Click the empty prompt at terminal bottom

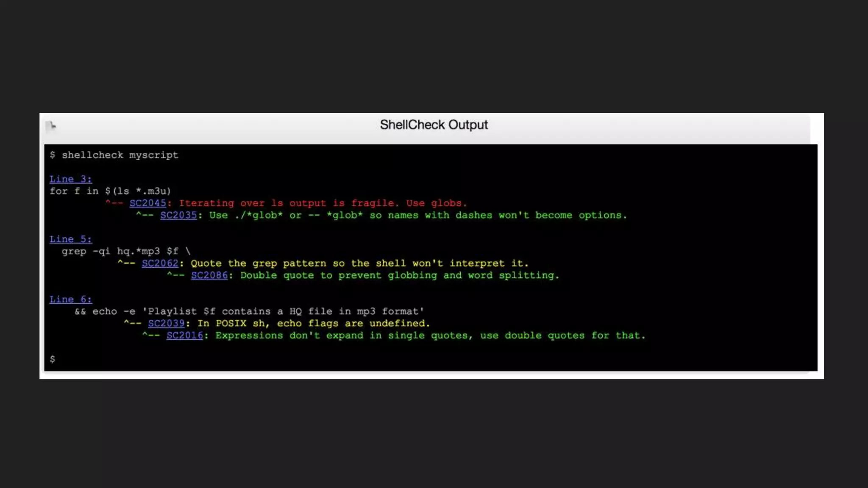pos(53,359)
